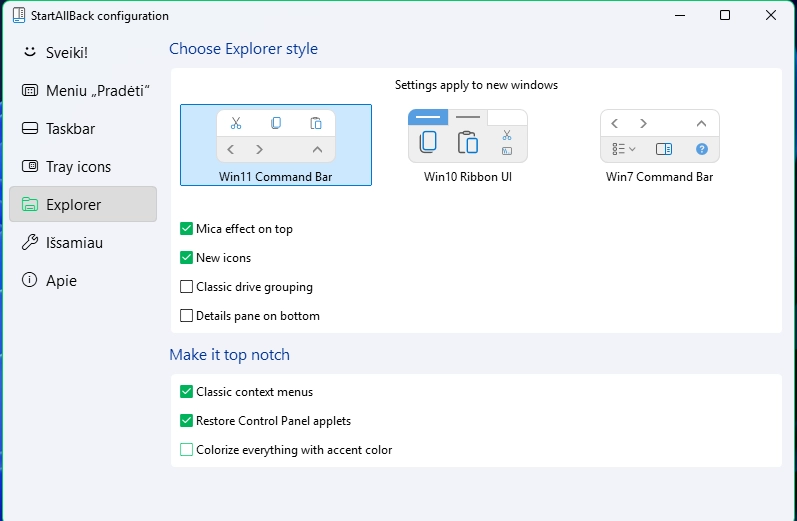
Task: Click the smiley icon beside Sveiki!
Action: point(30,52)
